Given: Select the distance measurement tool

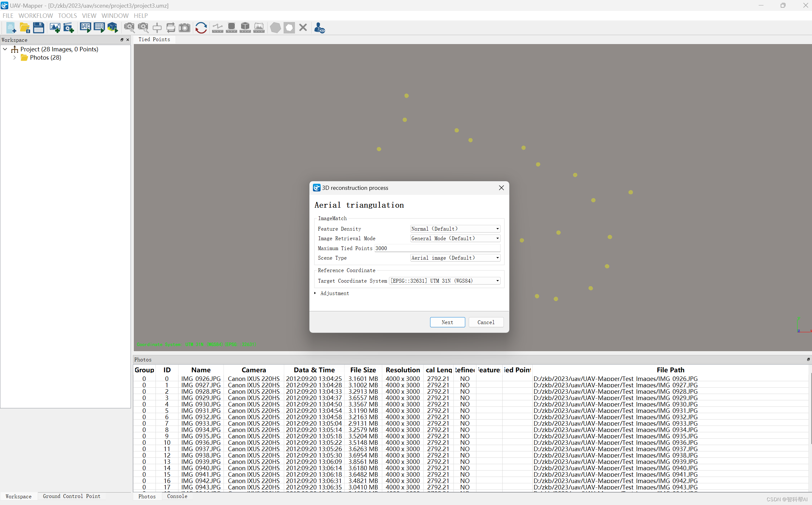Looking at the screenshot, I should point(217,28).
